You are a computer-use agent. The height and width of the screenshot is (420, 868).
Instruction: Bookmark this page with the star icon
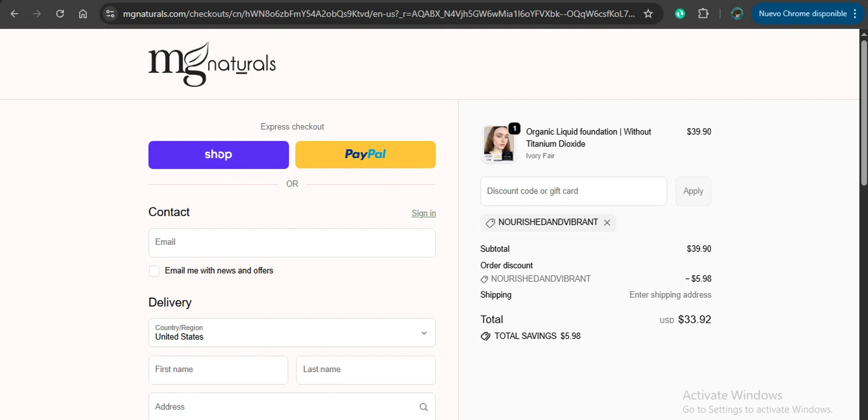pyautogui.click(x=649, y=13)
